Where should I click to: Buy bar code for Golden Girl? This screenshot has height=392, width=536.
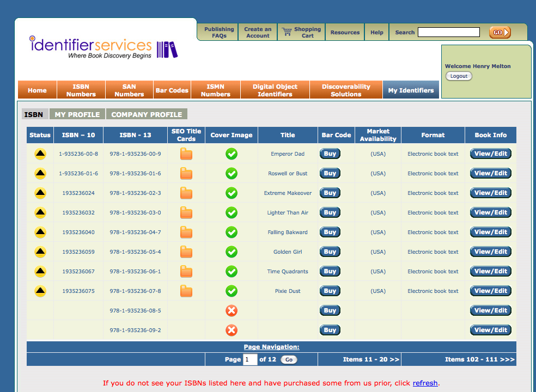[330, 252]
